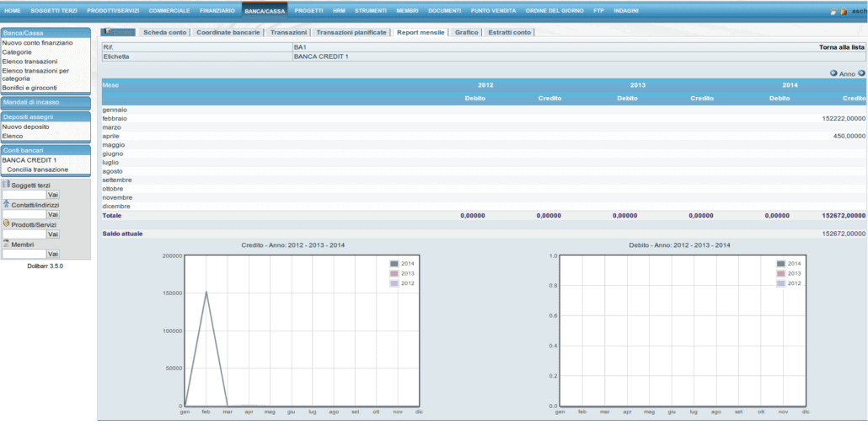This screenshot has width=868, height=425.
Task: Click Concilia transazione in sidebar
Action: coord(38,169)
